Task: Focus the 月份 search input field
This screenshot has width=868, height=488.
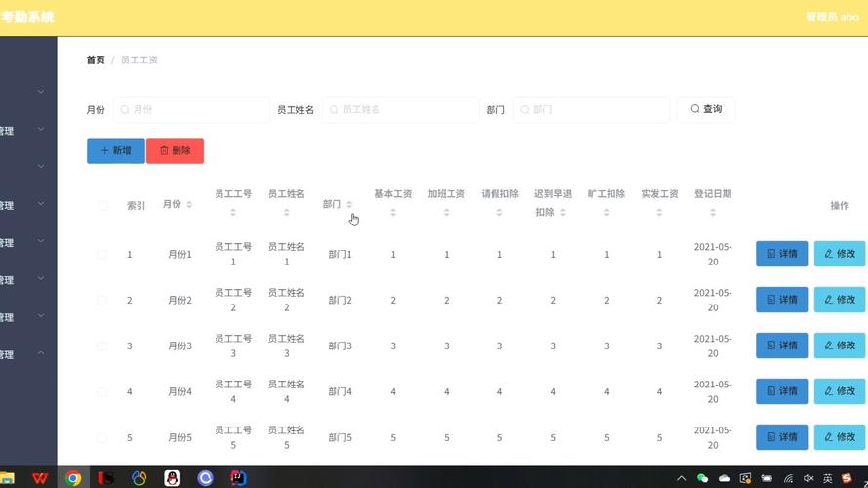Action: pos(191,109)
